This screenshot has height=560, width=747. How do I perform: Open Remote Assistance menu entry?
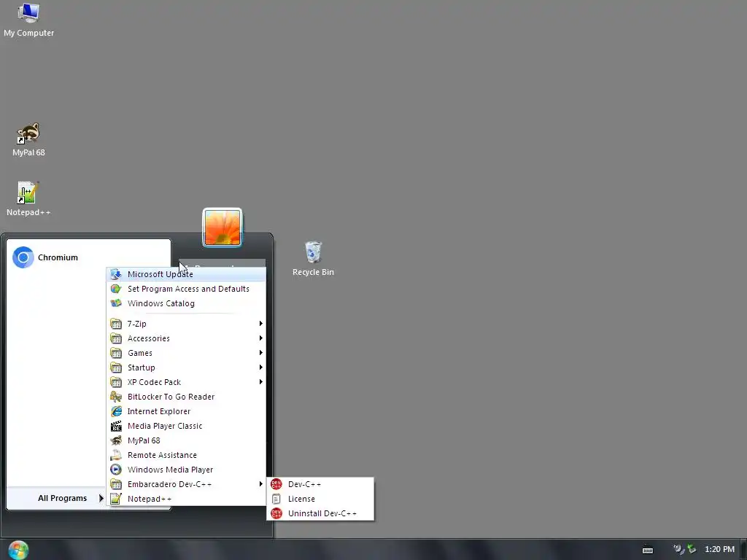186,455
